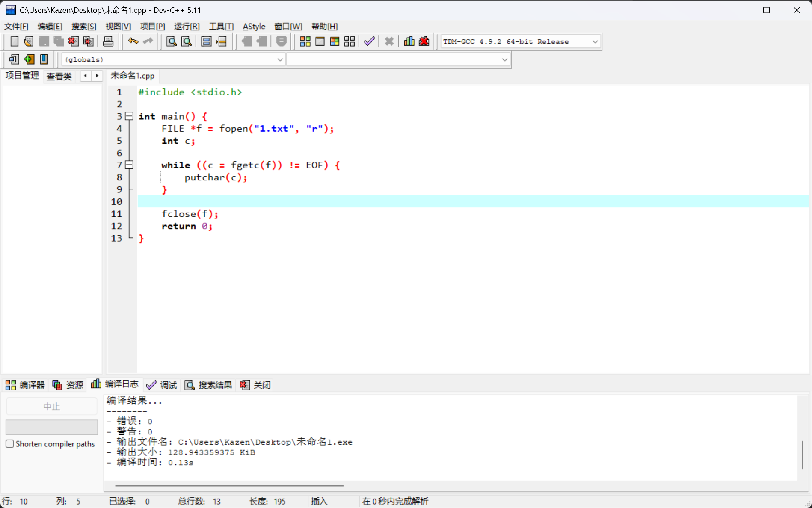This screenshot has height=508, width=812.
Task: Undo the last edit
Action: click(133, 41)
